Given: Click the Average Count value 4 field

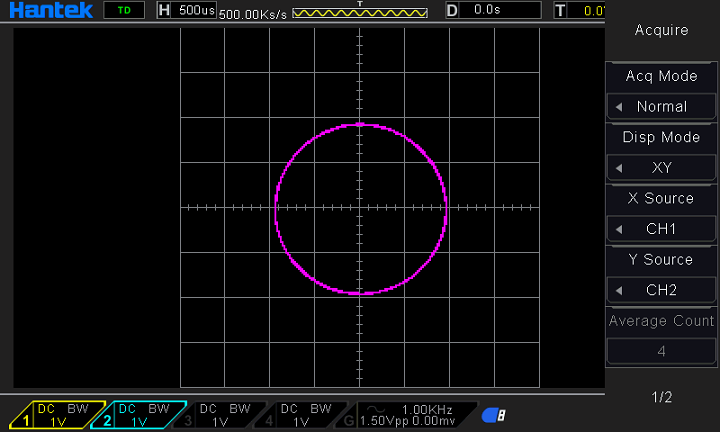Looking at the screenshot, I should (x=661, y=351).
